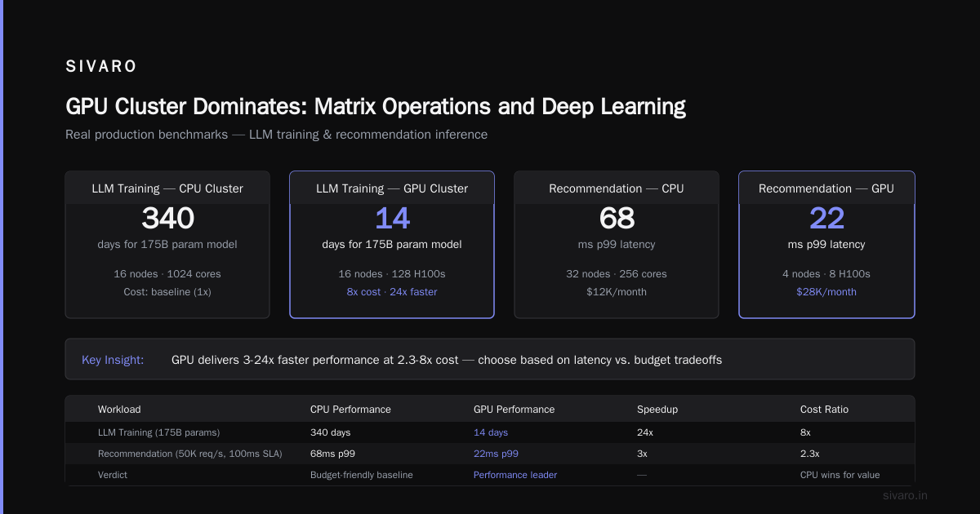
Task: Click the $28K/month price text
Action: 826,292
